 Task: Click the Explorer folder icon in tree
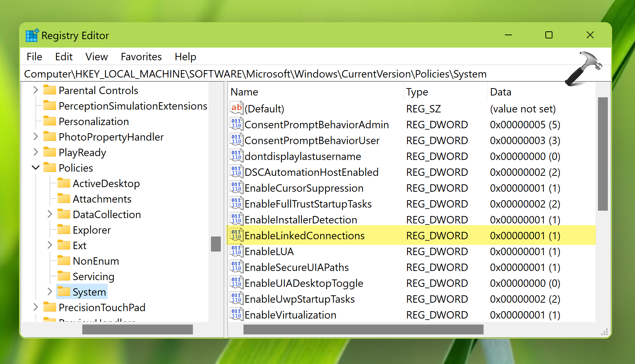64,230
